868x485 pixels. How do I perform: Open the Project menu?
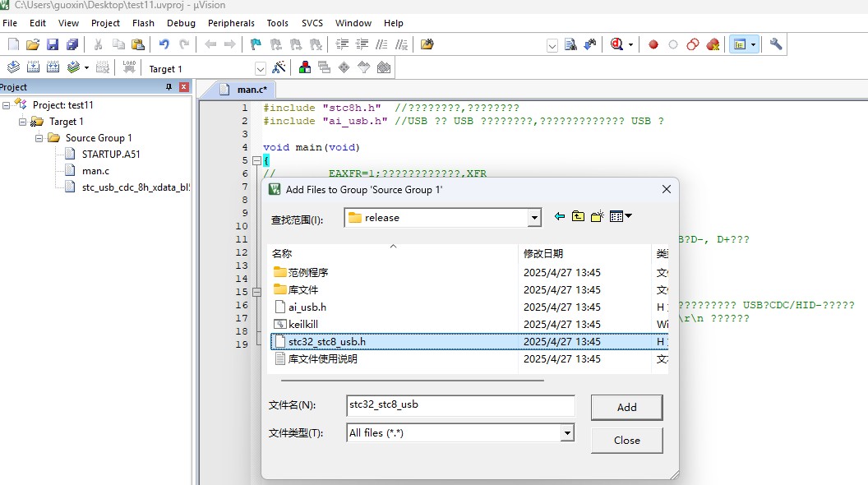click(105, 23)
